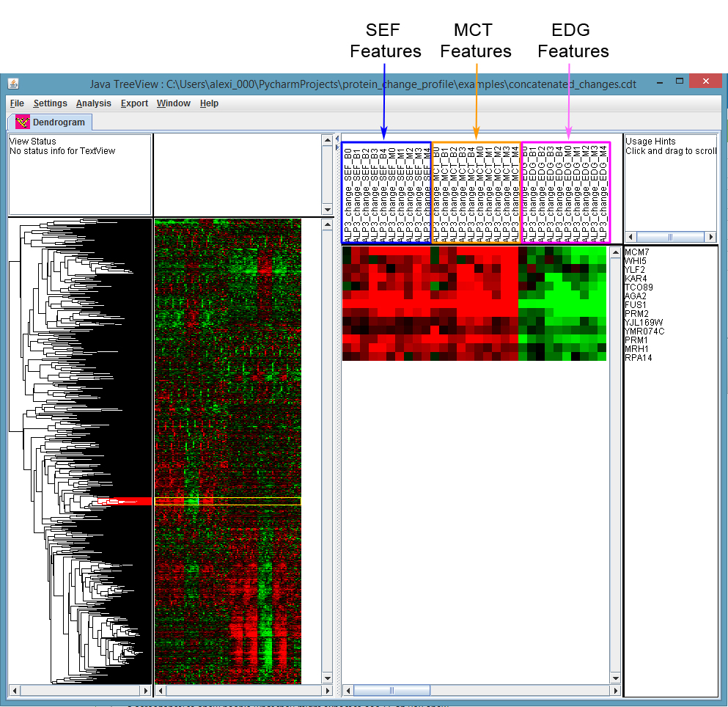728x707 pixels.
Task: Click the 'View Status' heading text
Action: [x=32, y=142]
